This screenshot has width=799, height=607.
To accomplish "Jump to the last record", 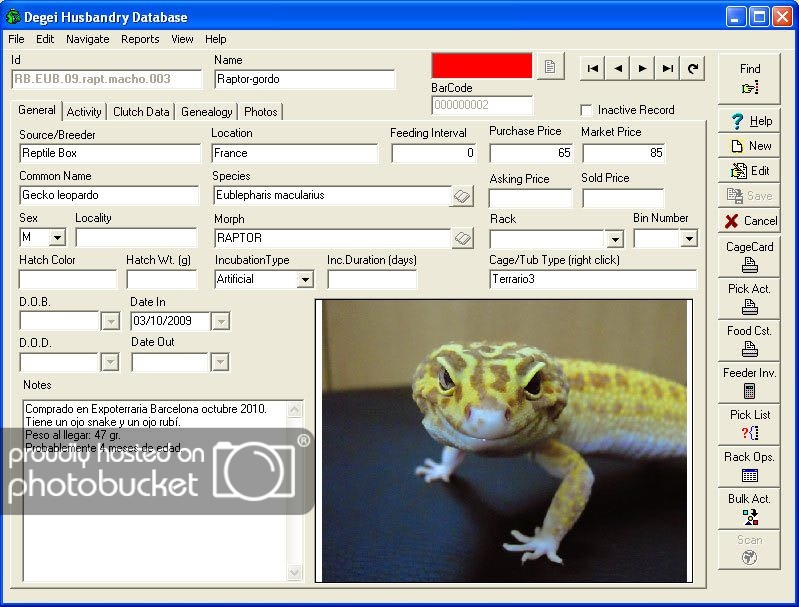I will pos(668,68).
